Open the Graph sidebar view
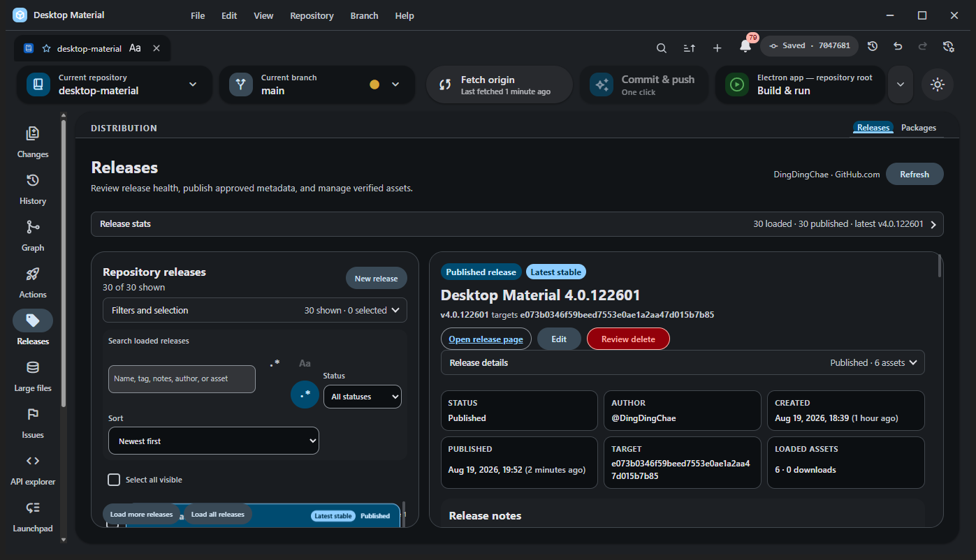The image size is (976, 560). (33, 235)
